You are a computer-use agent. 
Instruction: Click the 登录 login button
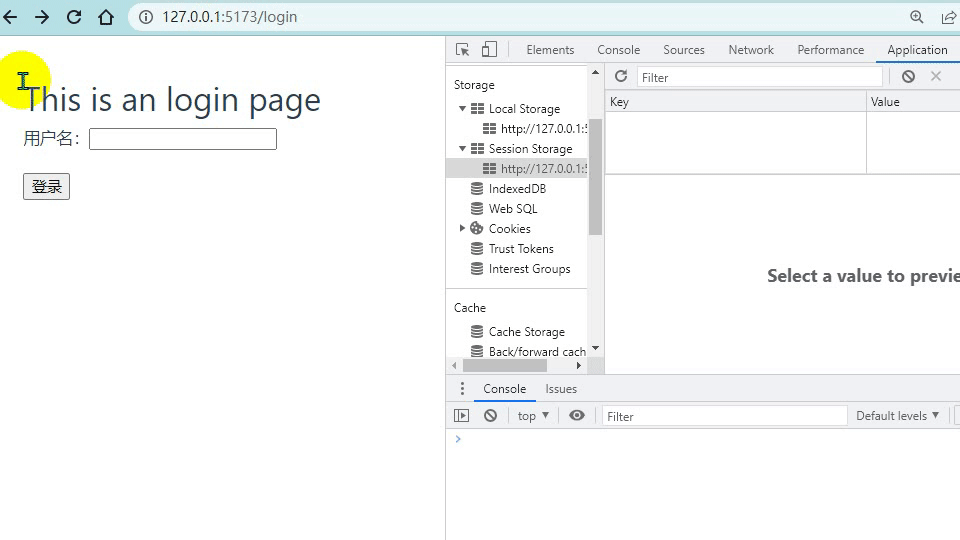click(x=47, y=187)
